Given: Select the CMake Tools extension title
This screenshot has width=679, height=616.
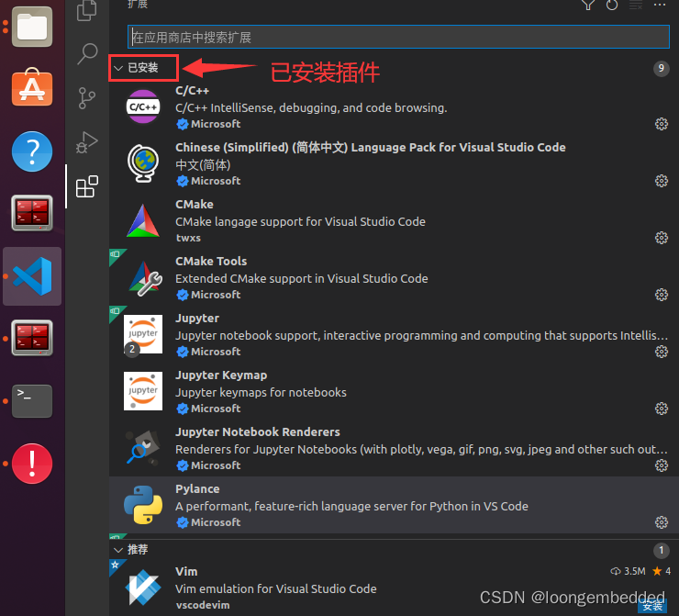Looking at the screenshot, I should (x=211, y=262).
